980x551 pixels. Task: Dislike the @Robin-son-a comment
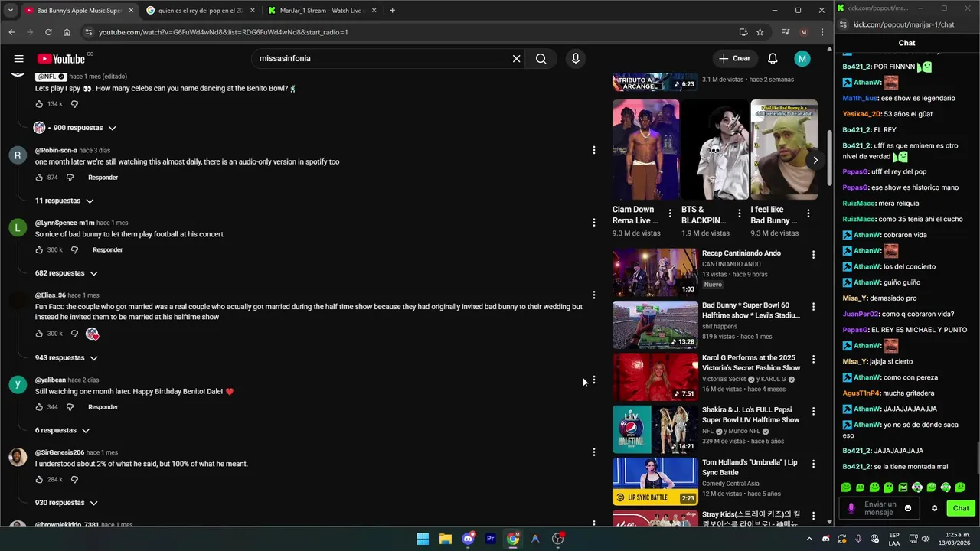70,178
